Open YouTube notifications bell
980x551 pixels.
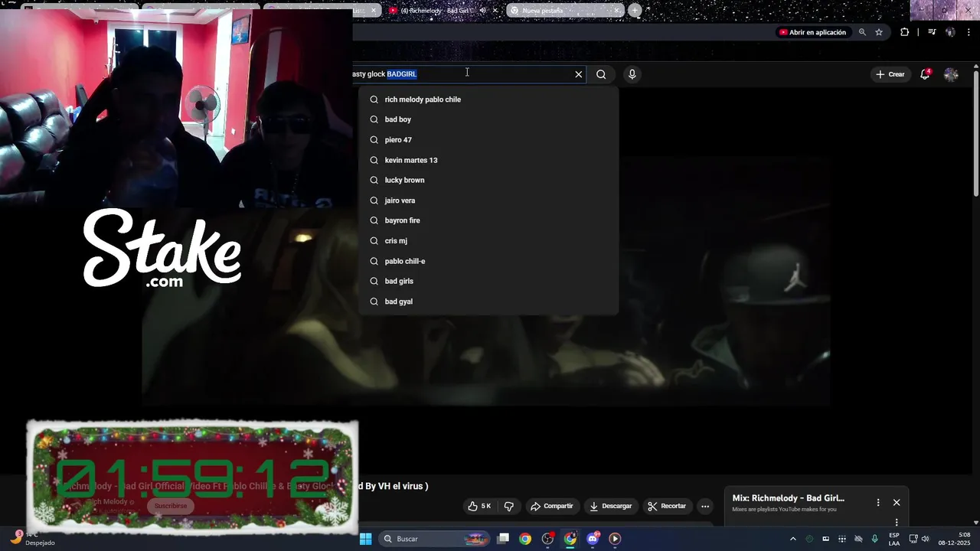click(x=925, y=74)
